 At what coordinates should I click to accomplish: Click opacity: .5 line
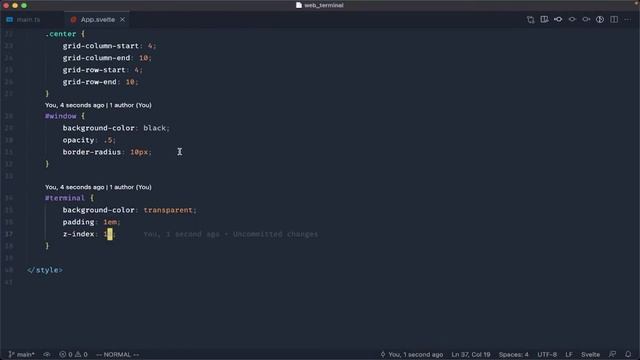[x=89, y=140]
